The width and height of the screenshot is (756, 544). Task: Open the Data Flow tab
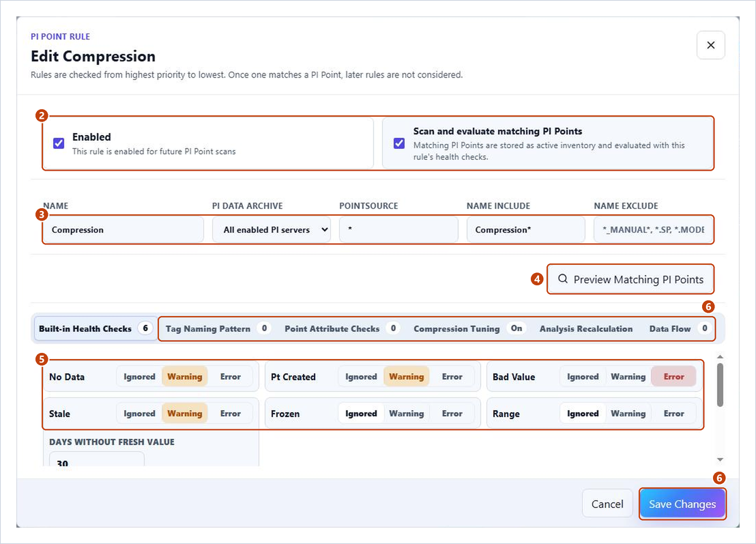679,328
